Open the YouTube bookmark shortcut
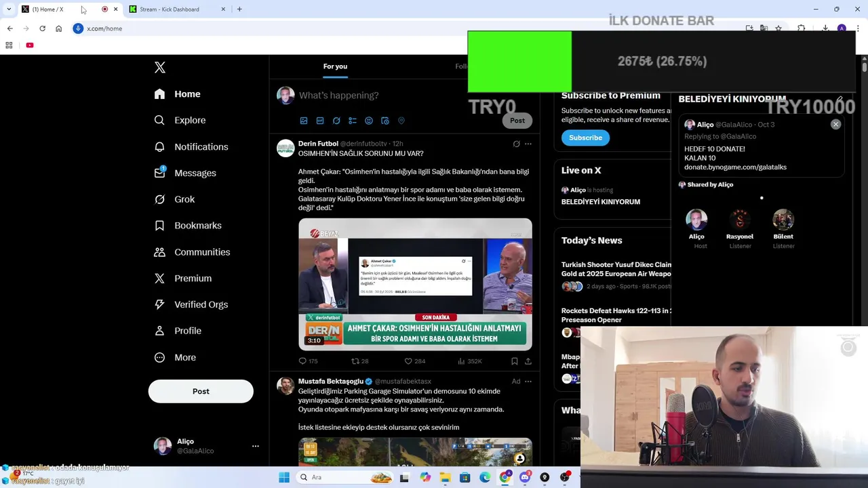Screen dimensions: 868x488 pos(30,45)
